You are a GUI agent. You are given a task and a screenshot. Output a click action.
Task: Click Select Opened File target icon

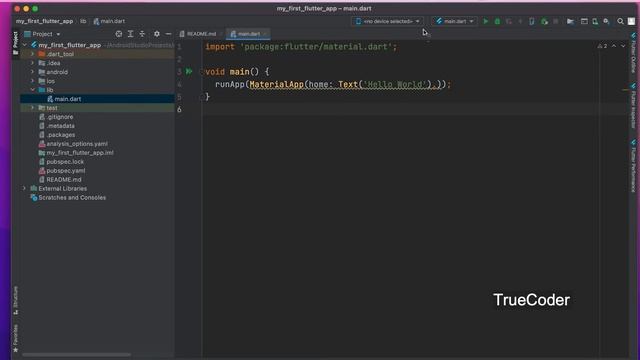(118, 34)
